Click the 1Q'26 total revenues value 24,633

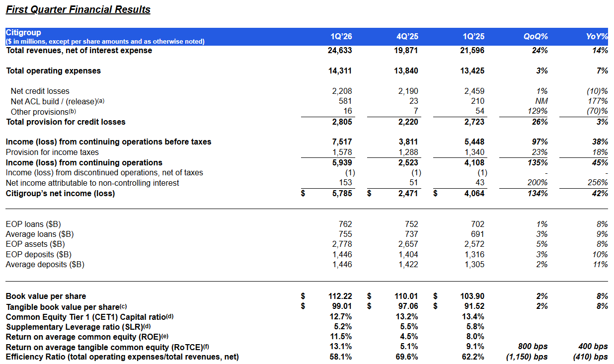point(339,51)
